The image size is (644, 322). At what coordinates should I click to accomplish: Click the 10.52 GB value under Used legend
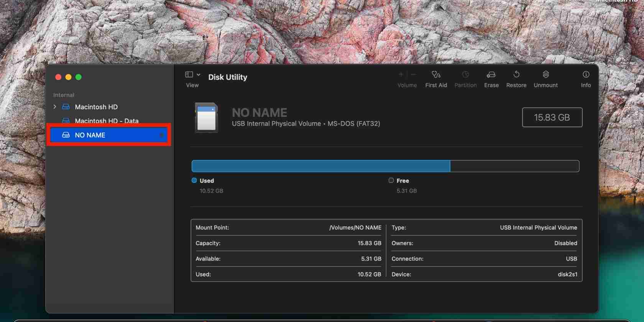click(211, 191)
